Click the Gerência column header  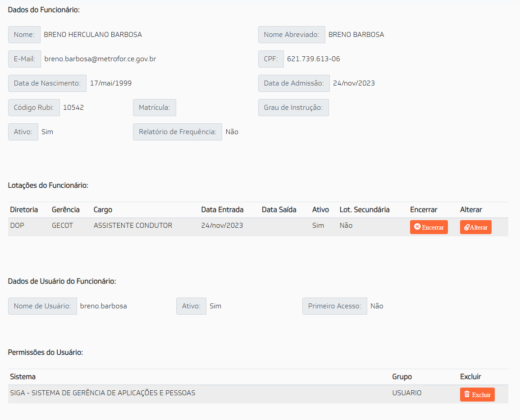pos(66,210)
